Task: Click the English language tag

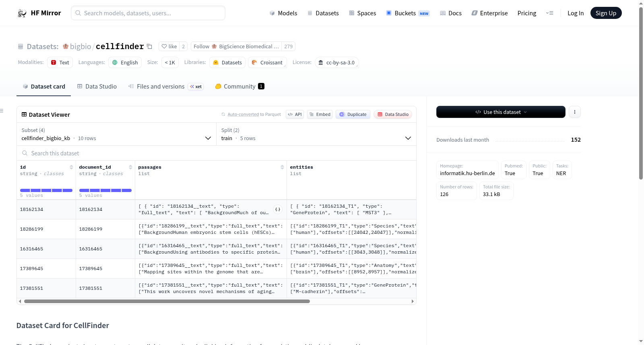Action: tap(125, 62)
